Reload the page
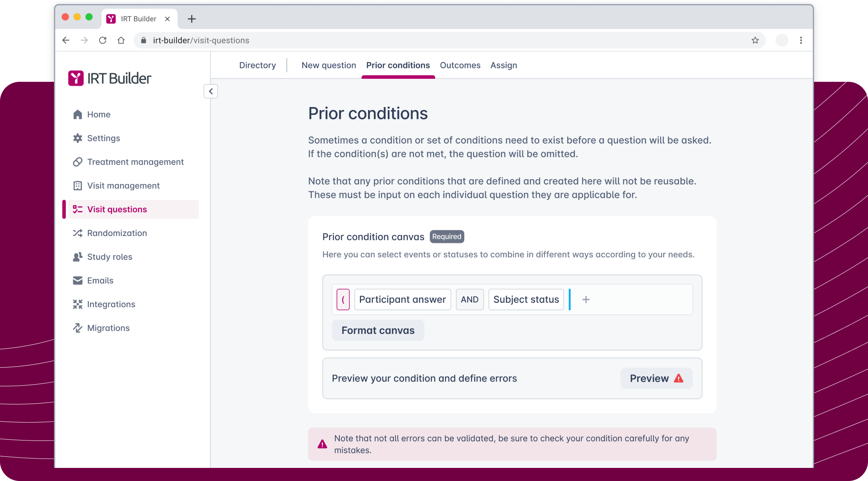This screenshot has width=868, height=481. pyautogui.click(x=103, y=40)
